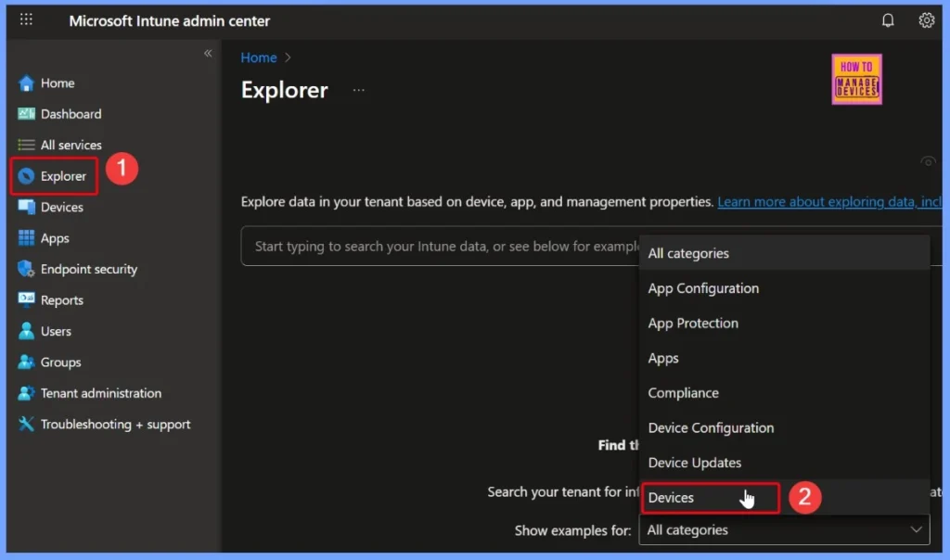Image resolution: width=950 pixels, height=560 pixels.
Task: Choose Device Configuration category option
Action: point(784,428)
